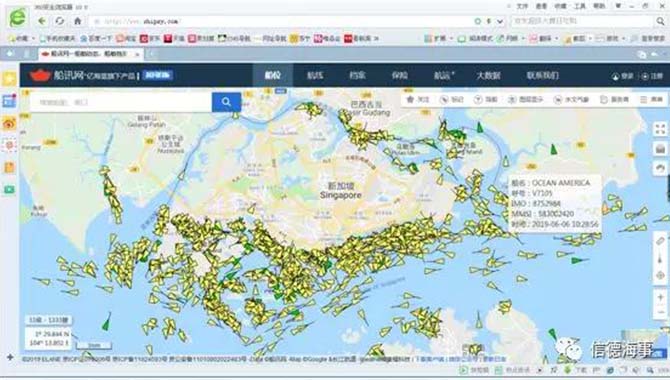The width and height of the screenshot is (670, 380).
Task: Click the green sidebar icon
Action: click(x=9, y=189)
